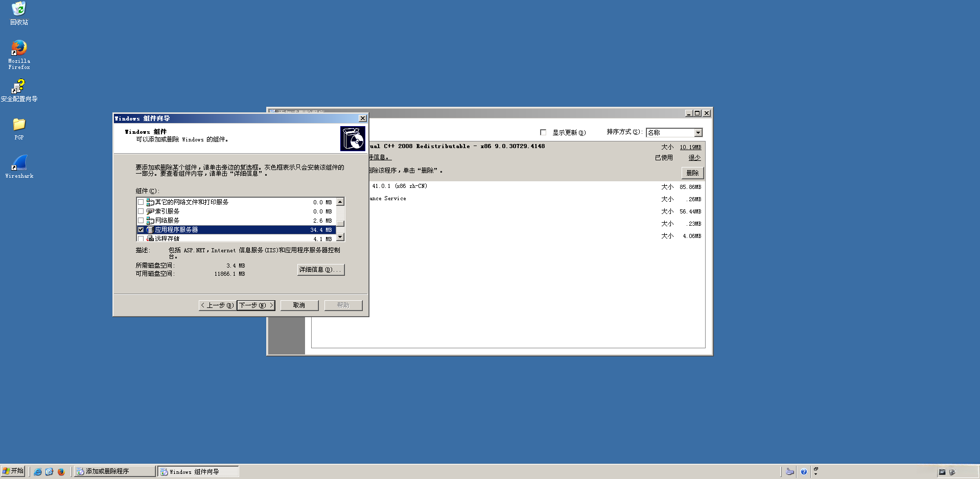
Task: Switch to 添加或删除程序 taskbar button
Action: click(115, 471)
